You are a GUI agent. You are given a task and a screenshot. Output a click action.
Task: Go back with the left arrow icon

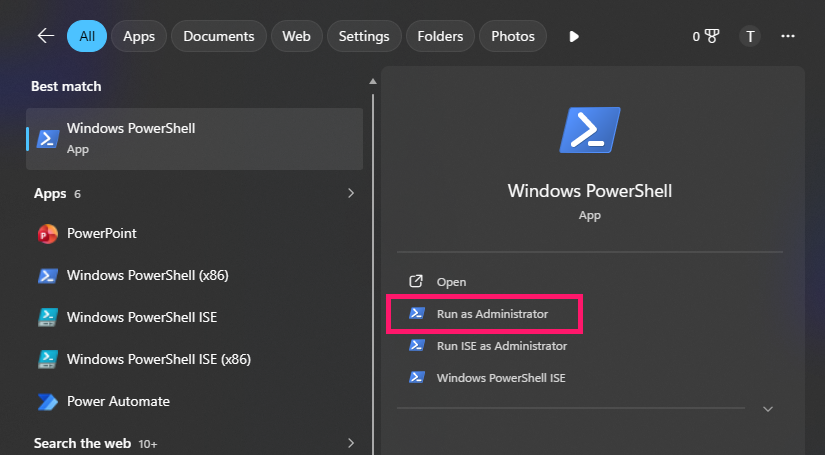pos(46,36)
